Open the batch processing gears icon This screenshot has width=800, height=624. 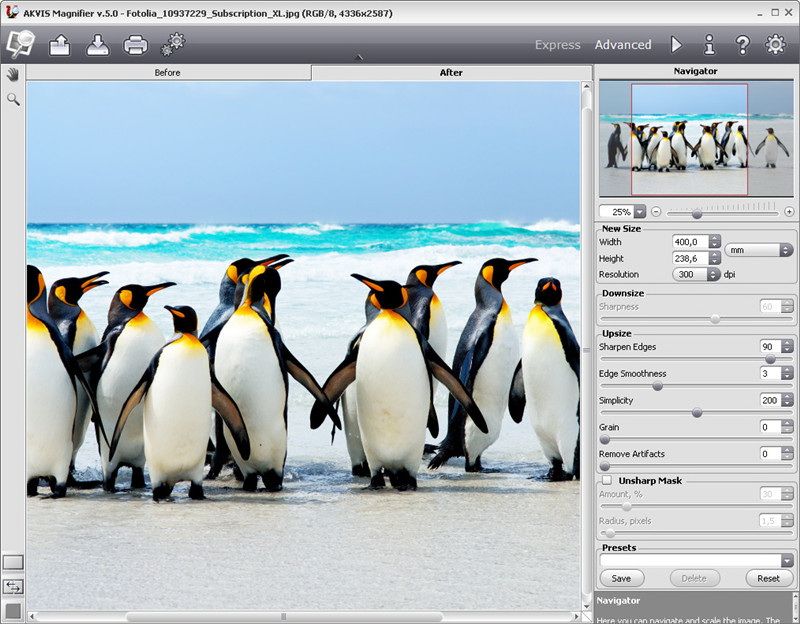(x=174, y=43)
